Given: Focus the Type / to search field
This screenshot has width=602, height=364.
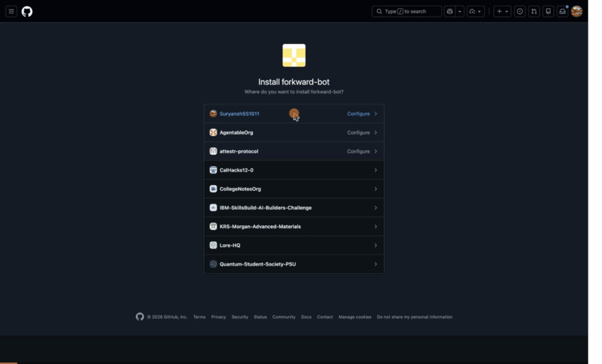Looking at the screenshot, I should (406, 11).
